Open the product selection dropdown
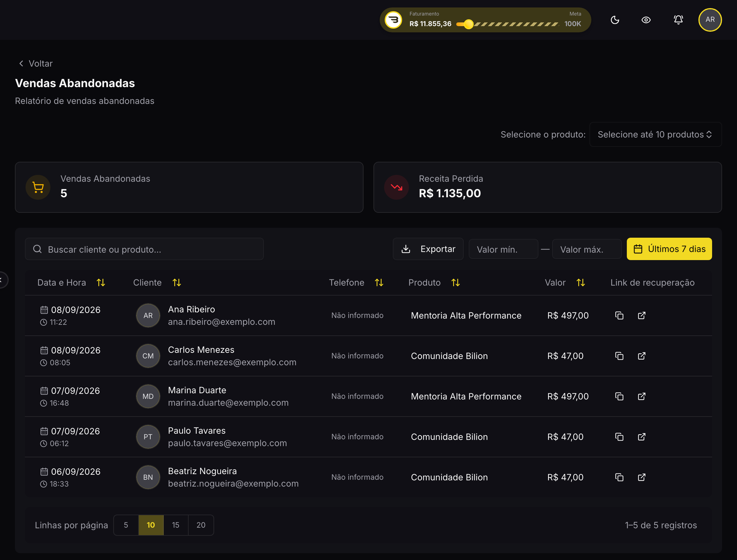737x560 pixels. 655,134
